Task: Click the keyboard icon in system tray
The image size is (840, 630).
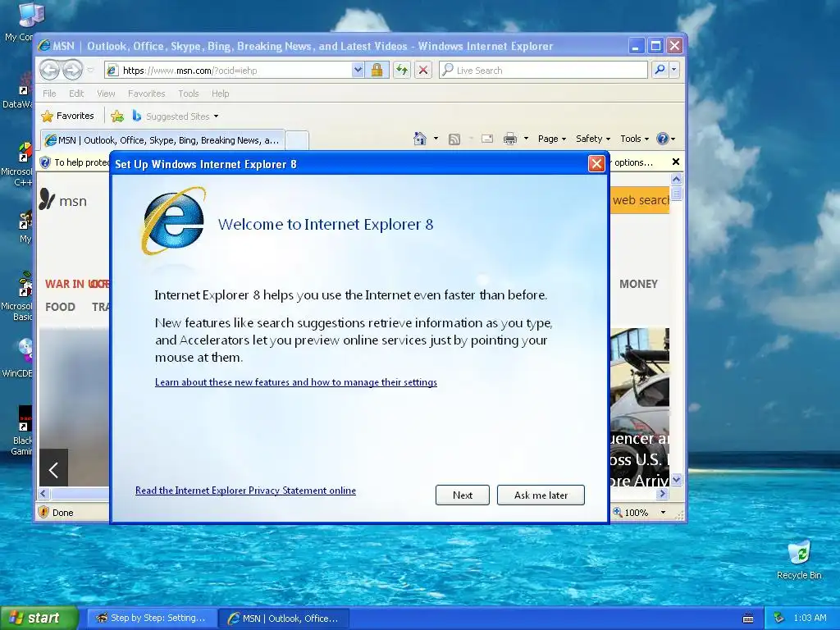Action: coord(748,619)
